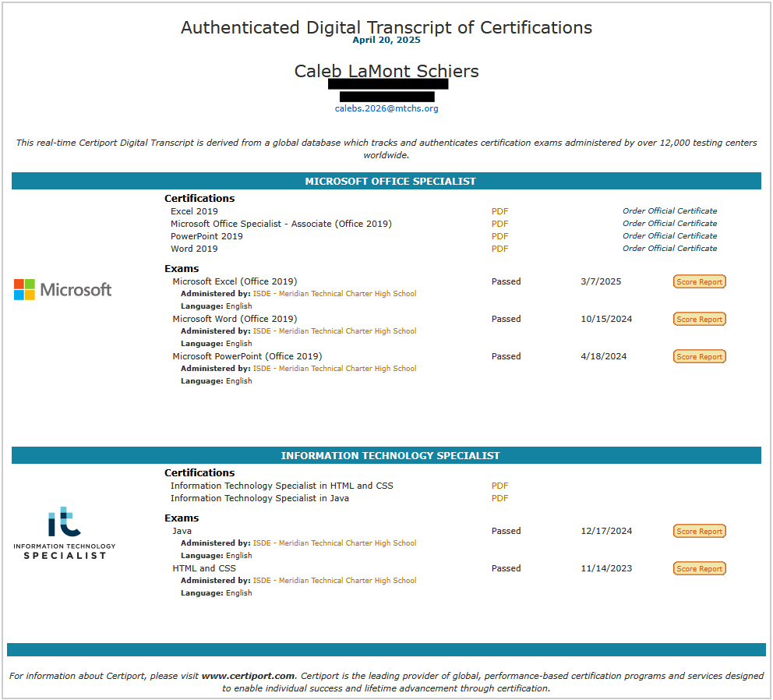The width and height of the screenshot is (773, 700).
Task: Click the Microsoft Word (Office 2019) exam name
Action: click(235, 319)
